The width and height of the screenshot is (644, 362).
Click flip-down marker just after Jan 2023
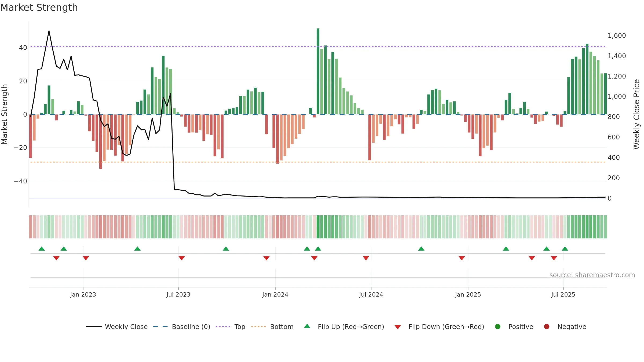click(86, 258)
